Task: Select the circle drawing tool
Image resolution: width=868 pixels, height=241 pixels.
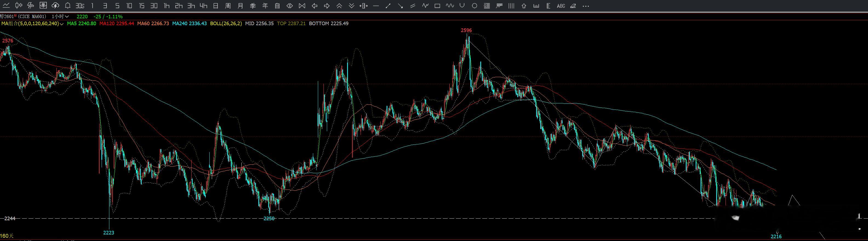Action: click(475, 6)
